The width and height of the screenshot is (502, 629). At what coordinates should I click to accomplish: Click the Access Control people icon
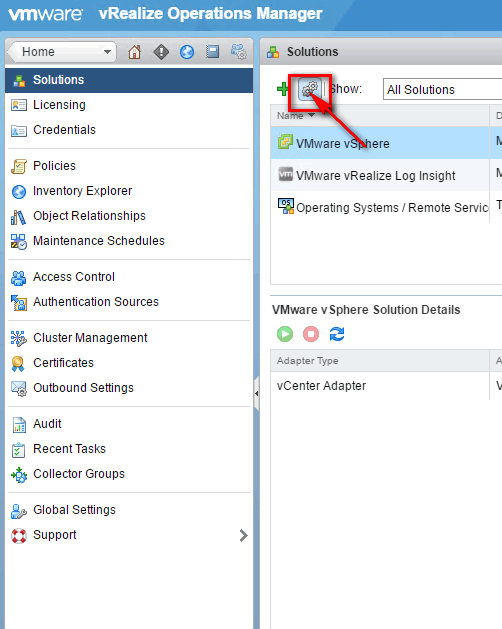(x=18, y=278)
